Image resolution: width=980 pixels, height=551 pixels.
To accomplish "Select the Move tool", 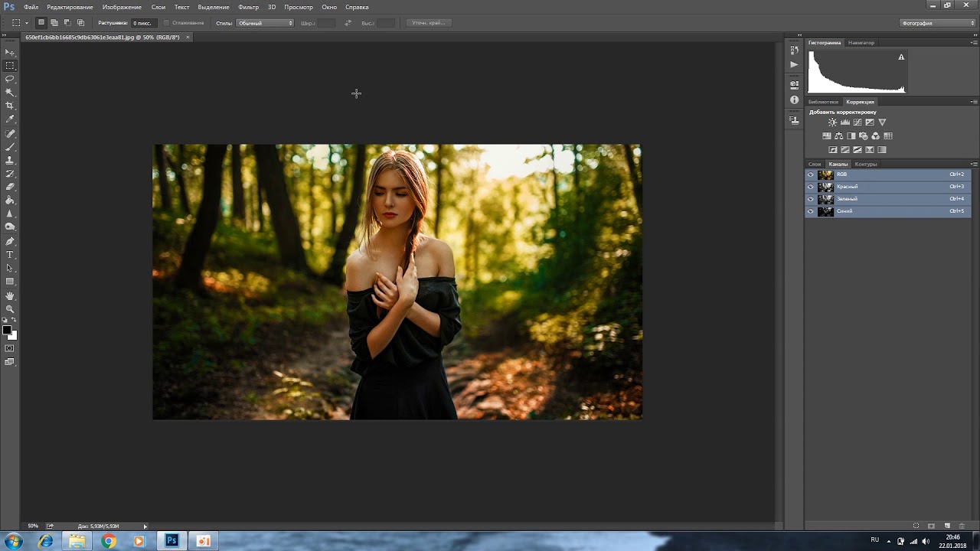I will click(10, 52).
